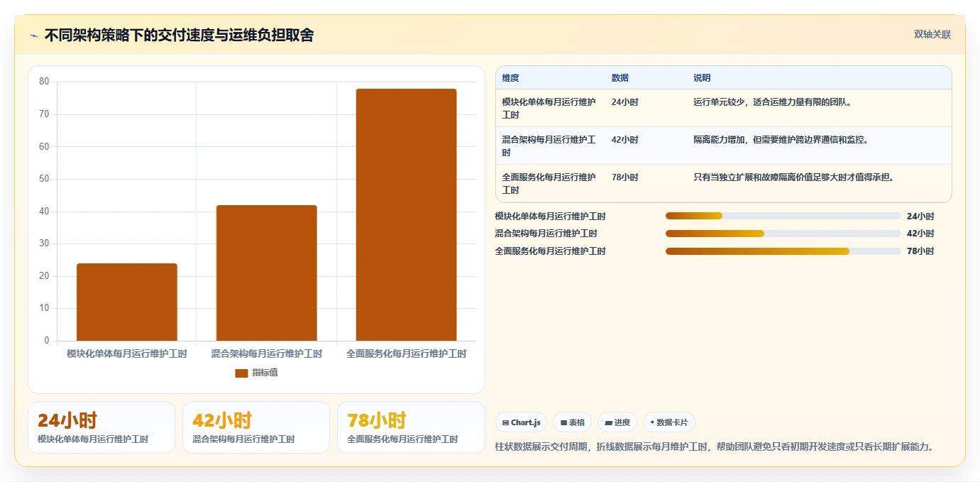Click the 混合架构 progress bar

783,234
